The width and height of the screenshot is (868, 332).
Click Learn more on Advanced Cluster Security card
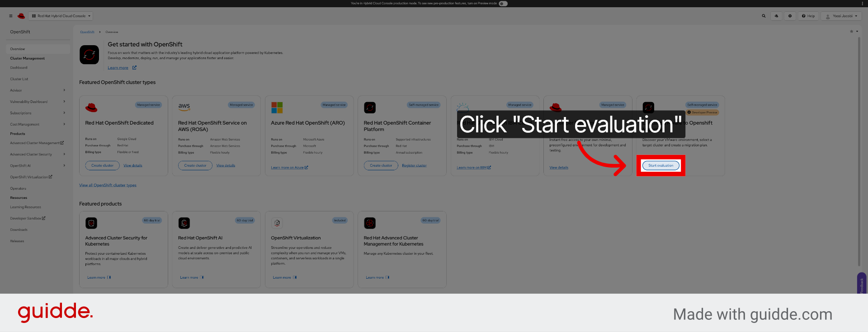[x=99, y=277]
